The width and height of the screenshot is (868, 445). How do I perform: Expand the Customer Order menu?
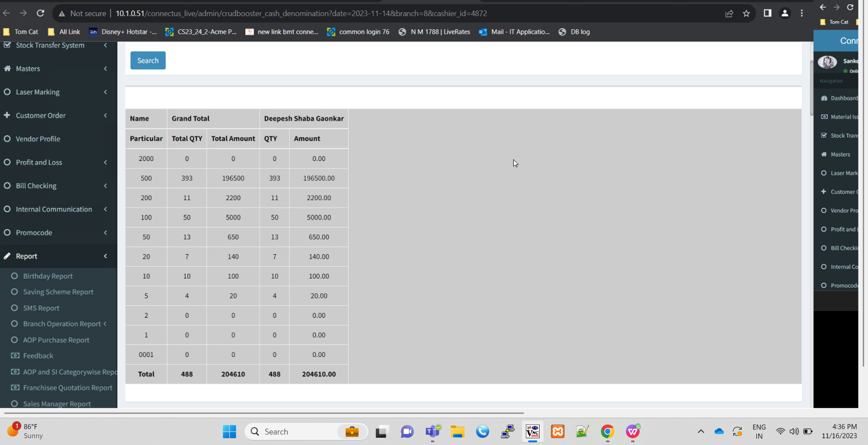[58, 115]
